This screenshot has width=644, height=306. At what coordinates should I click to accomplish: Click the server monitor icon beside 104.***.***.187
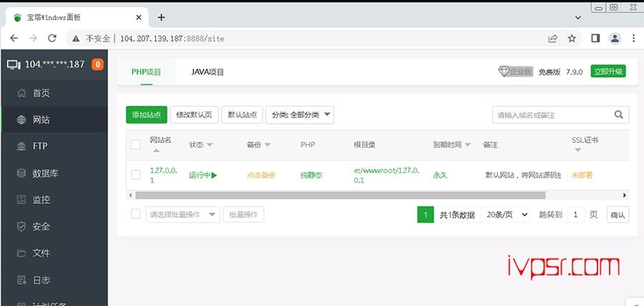point(14,64)
